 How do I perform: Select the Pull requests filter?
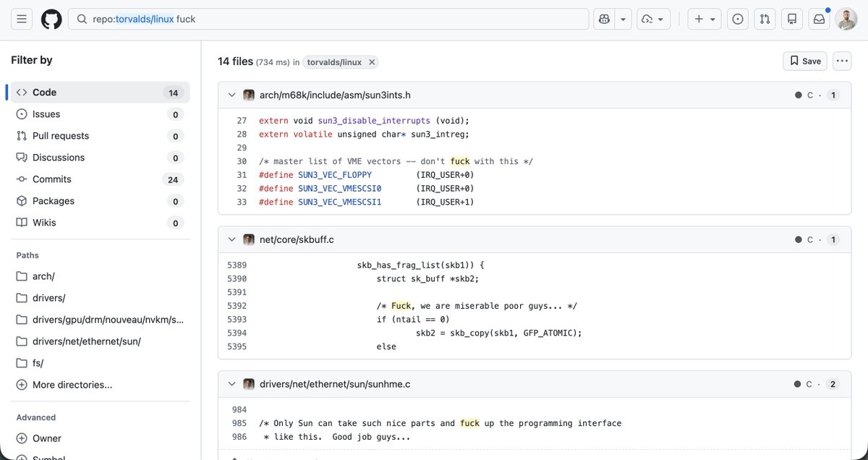click(x=100, y=136)
